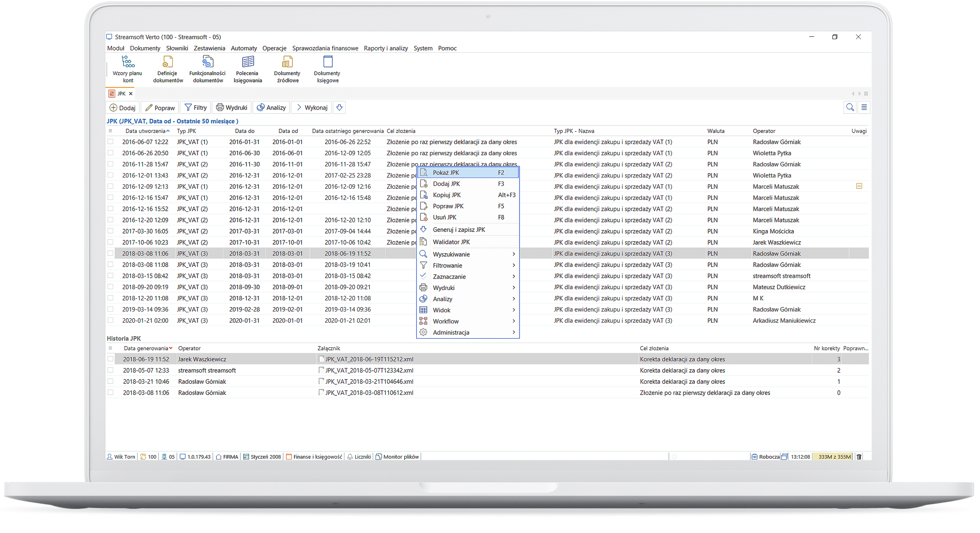Tick checkbox for row 2017-03-30 16:05
This screenshot has width=980, height=533.
[110, 231]
